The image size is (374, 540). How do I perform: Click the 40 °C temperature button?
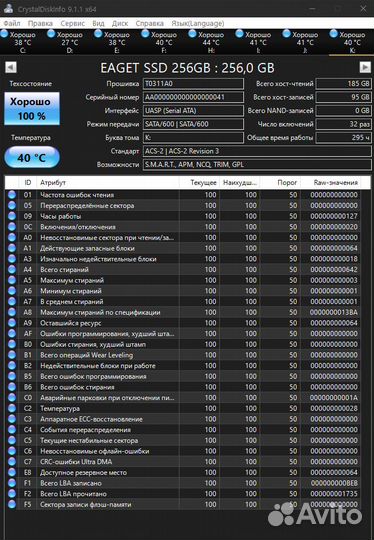pos(32,158)
